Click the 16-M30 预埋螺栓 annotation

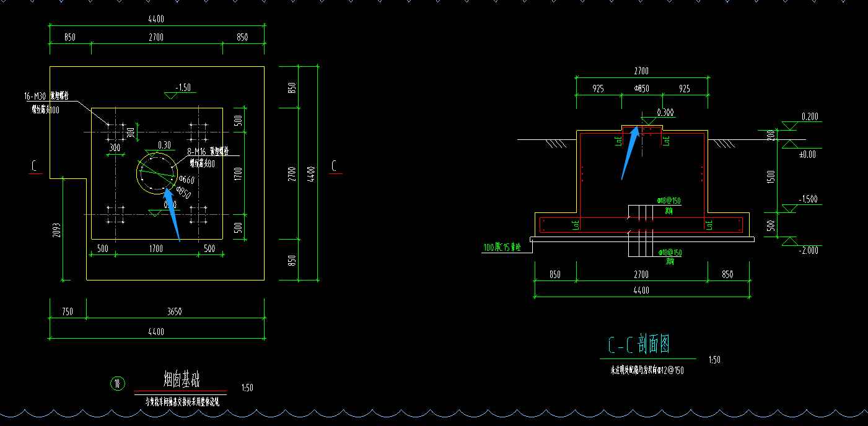(46, 96)
